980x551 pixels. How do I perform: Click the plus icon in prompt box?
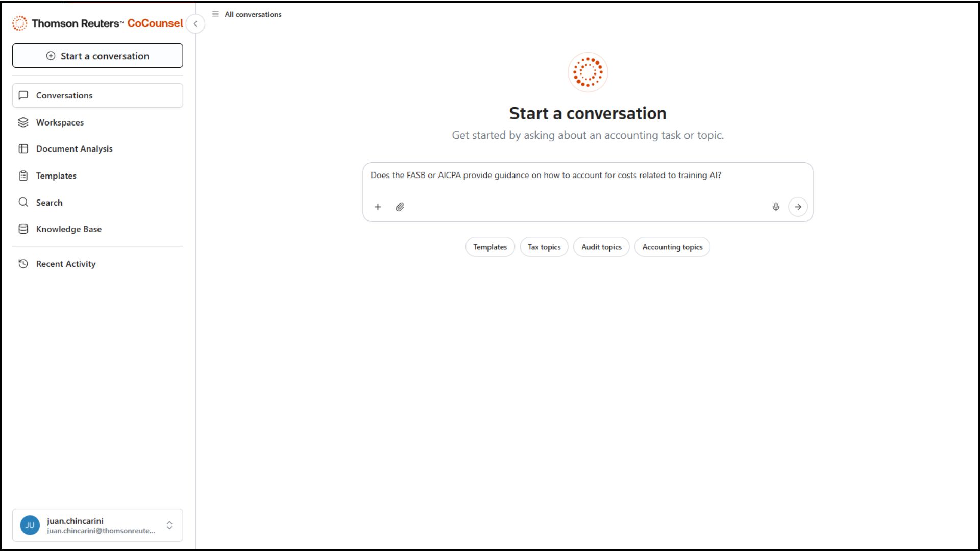[378, 207]
